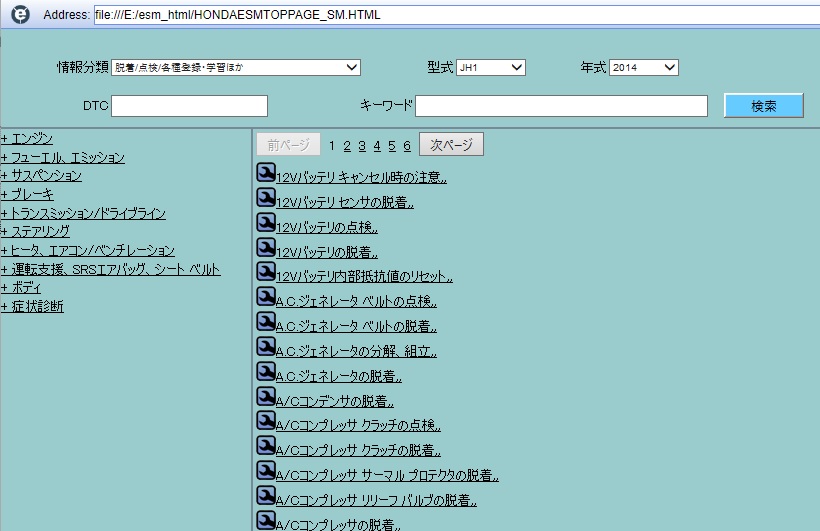Open link 12Vバッテリ センサの脱着
Screen dimensions: 820x531
(x=345, y=203)
